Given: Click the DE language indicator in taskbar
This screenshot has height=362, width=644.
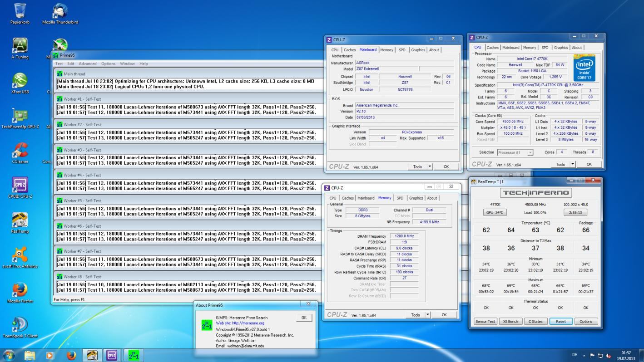Looking at the screenshot, I should 575,355.
